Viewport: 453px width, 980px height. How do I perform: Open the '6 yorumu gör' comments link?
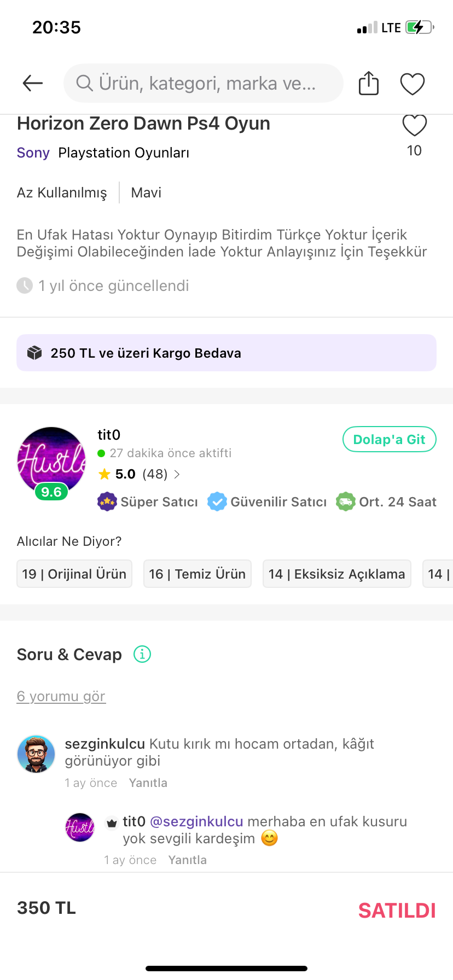click(x=61, y=696)
